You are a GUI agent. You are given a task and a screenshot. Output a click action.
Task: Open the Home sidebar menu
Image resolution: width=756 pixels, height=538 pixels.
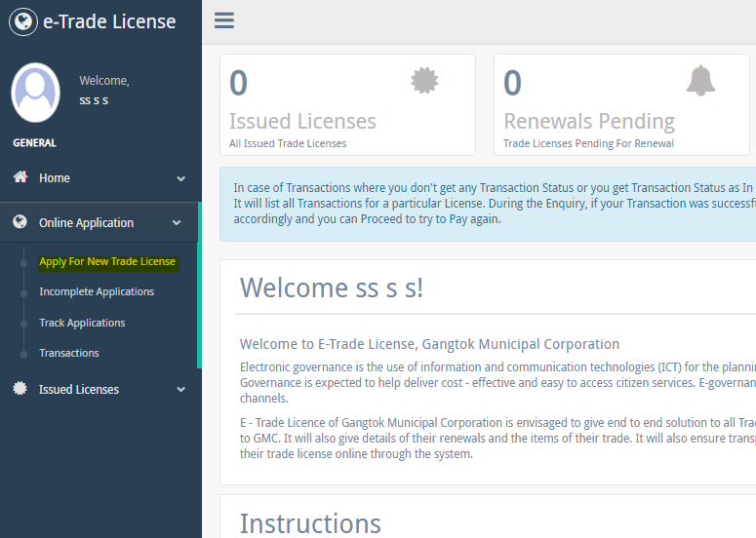coord(55,178)
